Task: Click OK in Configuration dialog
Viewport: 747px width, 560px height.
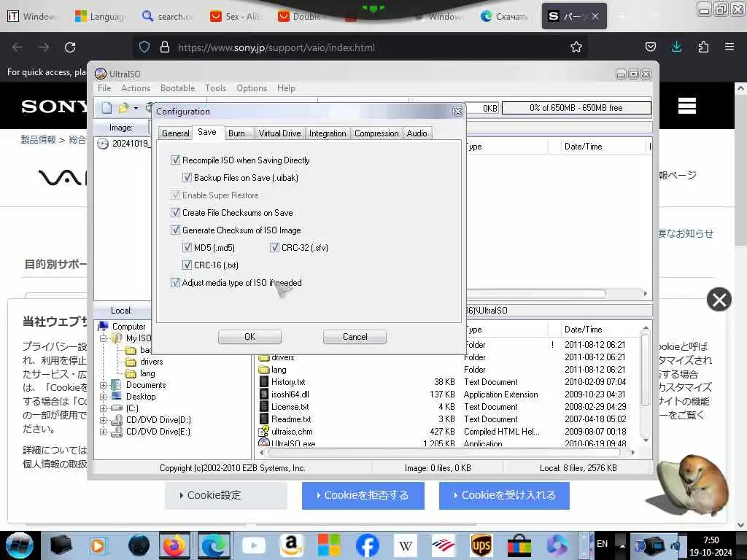Action: pos(249,337)
